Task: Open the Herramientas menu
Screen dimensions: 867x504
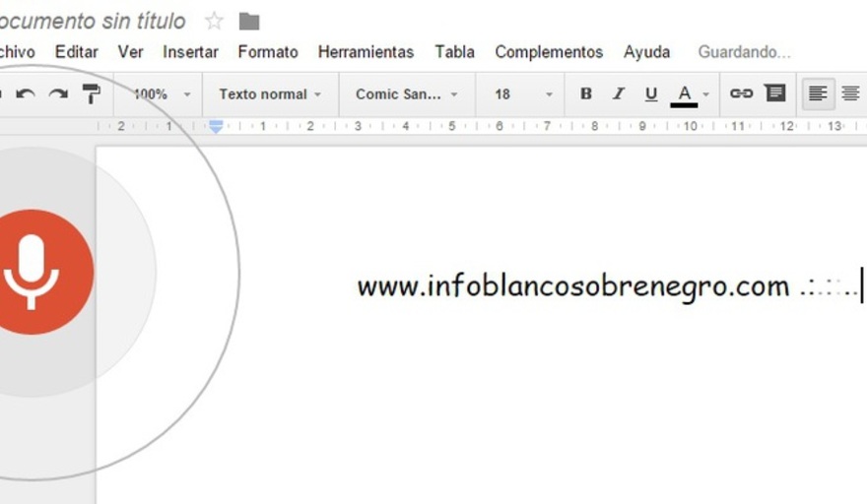Action: coord(367,52)
